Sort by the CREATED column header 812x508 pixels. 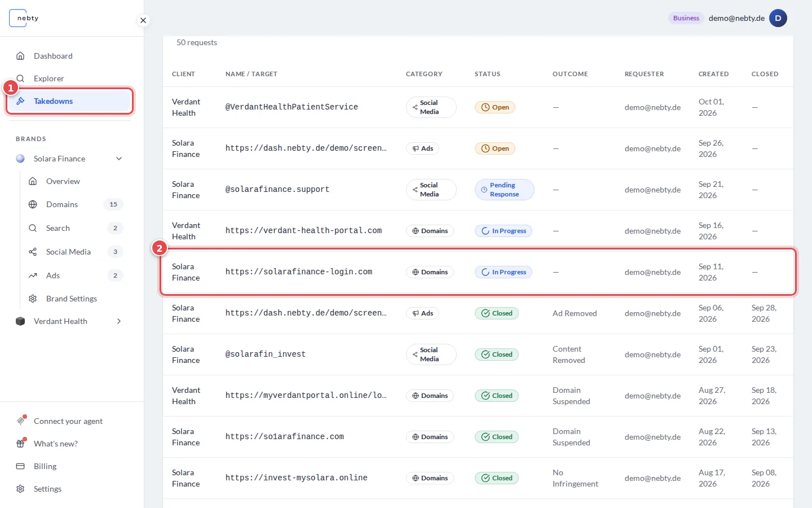coord(713,74)
